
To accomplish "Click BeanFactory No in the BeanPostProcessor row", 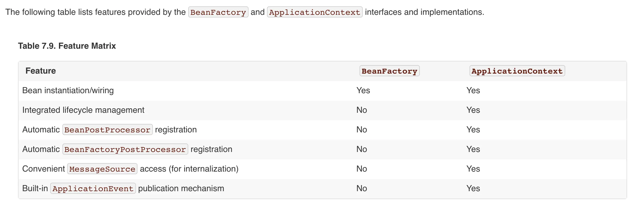I will [x=362, y=130].
